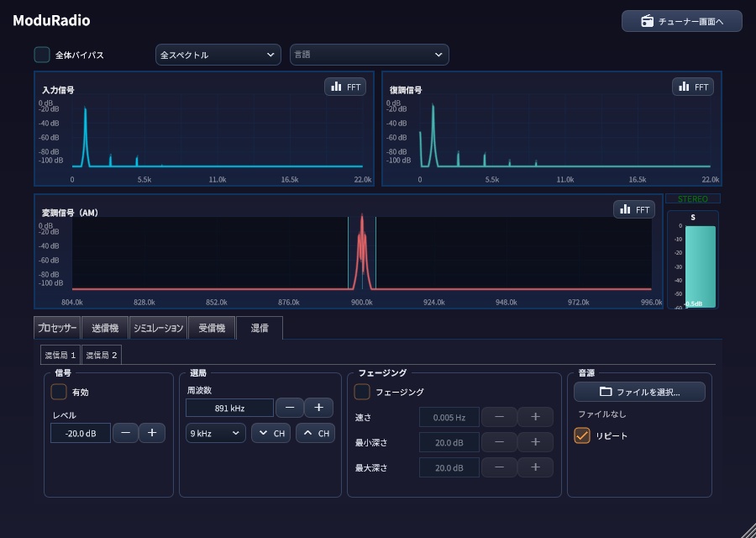Click ファイルを選択... to choose audio source
The image size is (756, 538).
(639, 392)
